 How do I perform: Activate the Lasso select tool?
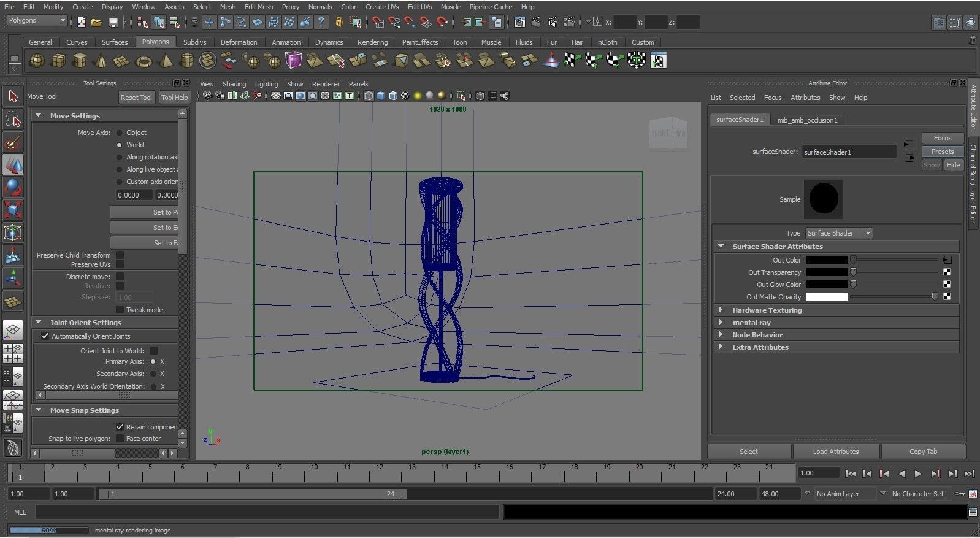click(x=13, y=120)
